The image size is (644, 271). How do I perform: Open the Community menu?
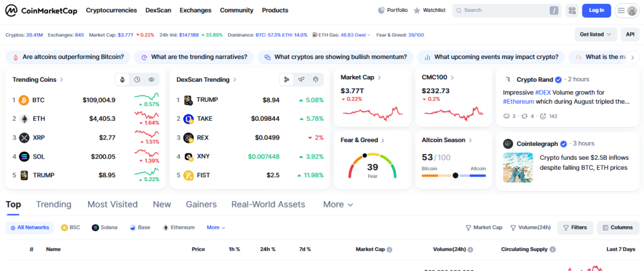[236, 10]
